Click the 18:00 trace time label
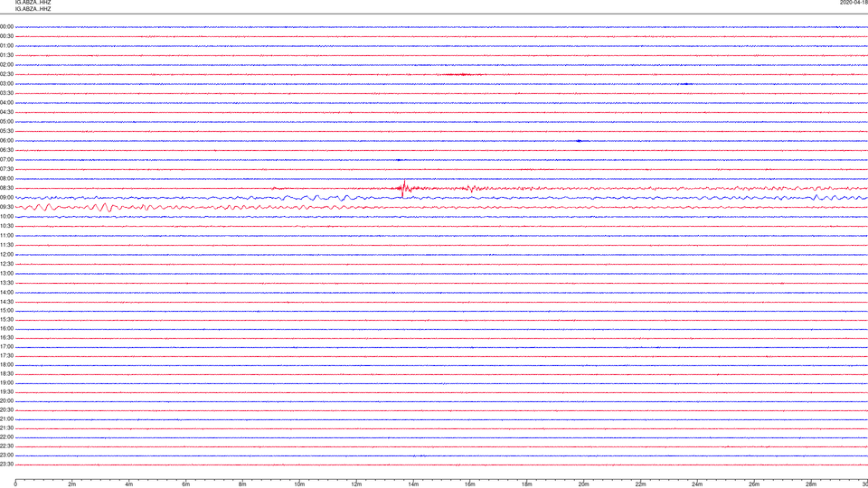Image resolution: width=868 pixels, height=488 pixels. click(x=6, y=365)
